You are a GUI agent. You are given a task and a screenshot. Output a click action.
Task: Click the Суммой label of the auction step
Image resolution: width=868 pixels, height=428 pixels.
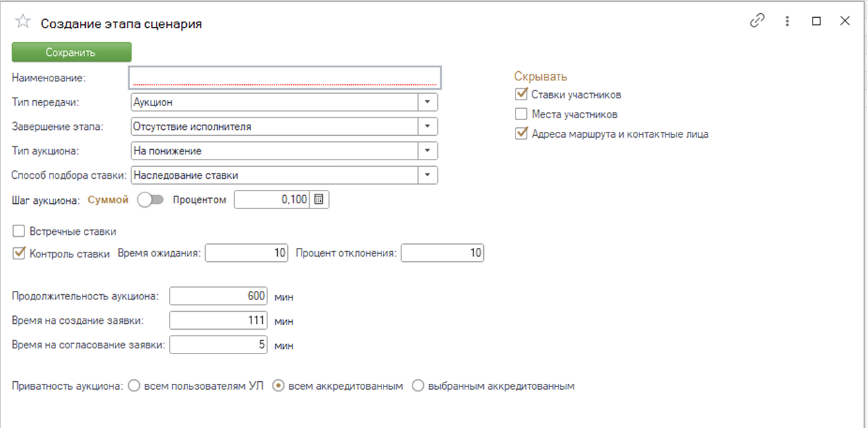click(108, 200)
